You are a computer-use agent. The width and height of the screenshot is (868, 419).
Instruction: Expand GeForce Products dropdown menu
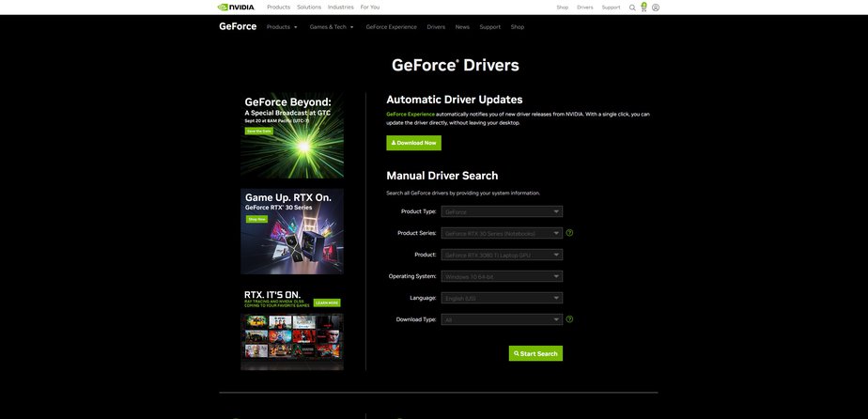pos(282,27)
